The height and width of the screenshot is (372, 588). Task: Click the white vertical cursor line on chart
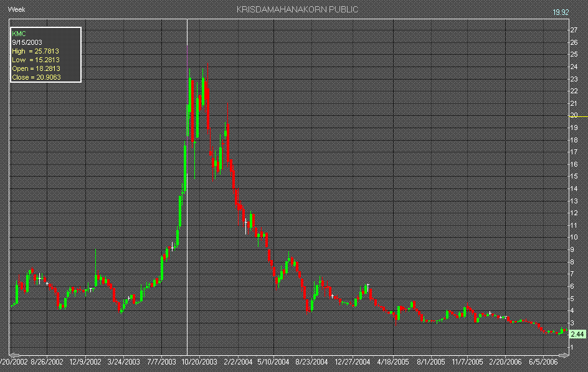coord(187,187)
